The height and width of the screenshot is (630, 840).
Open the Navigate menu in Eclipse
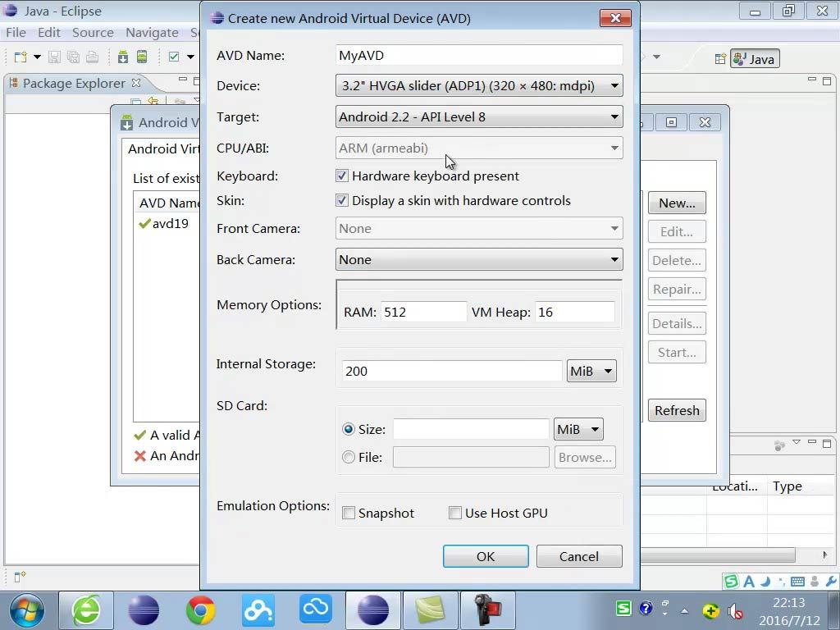(x=152, y=33)
